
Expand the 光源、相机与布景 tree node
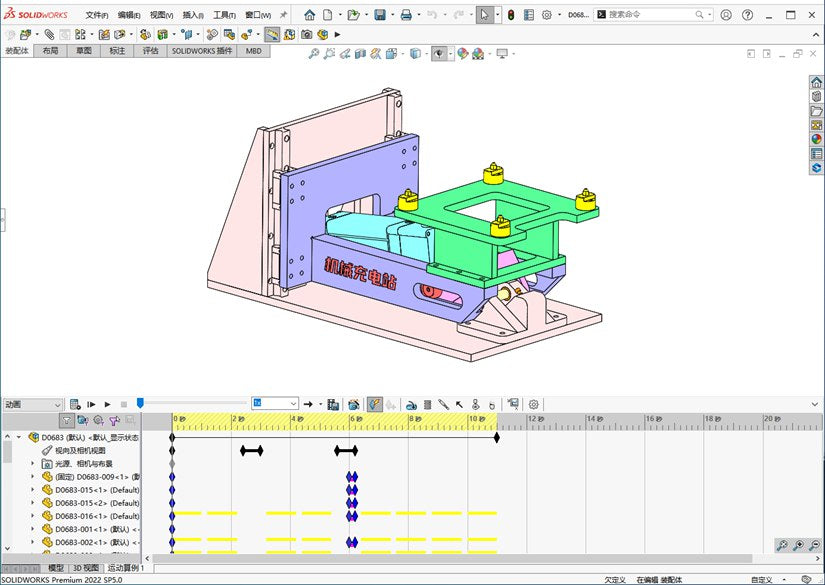[x=33, y=463]
